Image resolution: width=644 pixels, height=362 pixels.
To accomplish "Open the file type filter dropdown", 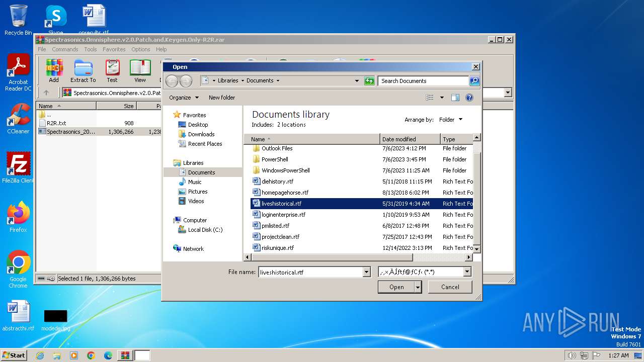I will click(467, 272).
